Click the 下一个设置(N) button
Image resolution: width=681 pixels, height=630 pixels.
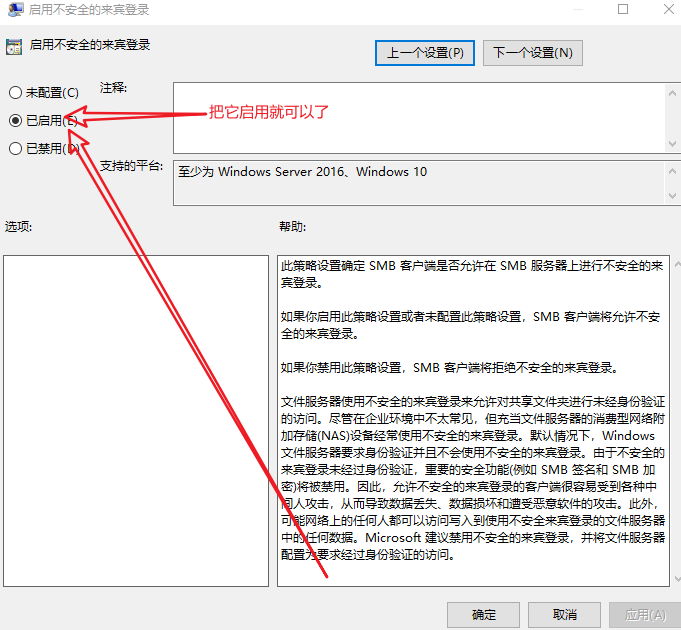pos(532,53)
